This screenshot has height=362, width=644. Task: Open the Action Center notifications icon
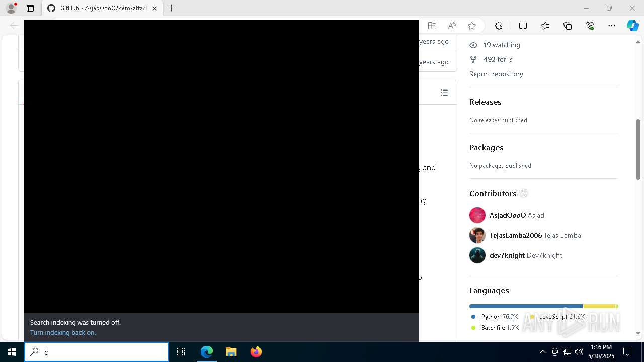(x=627, y=352)
